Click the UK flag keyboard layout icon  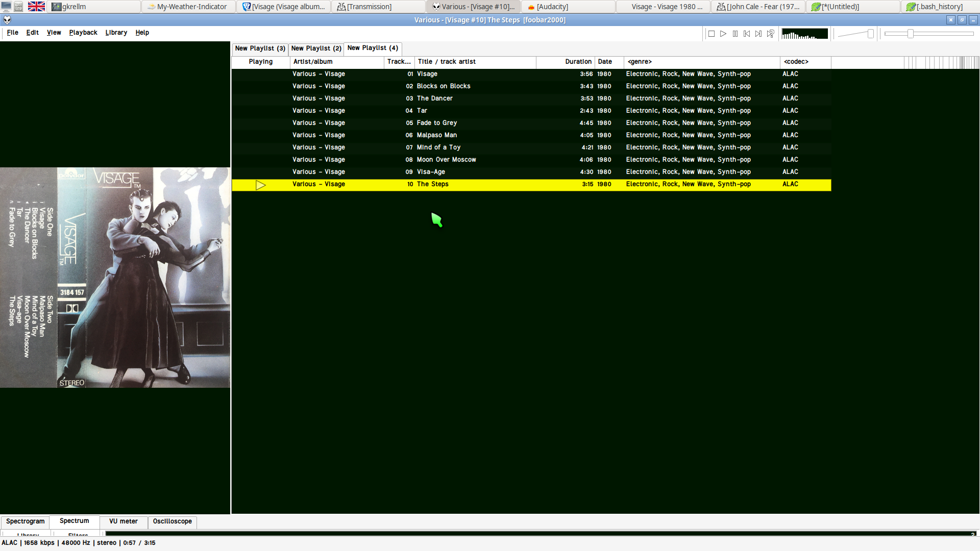click(36, 7)
